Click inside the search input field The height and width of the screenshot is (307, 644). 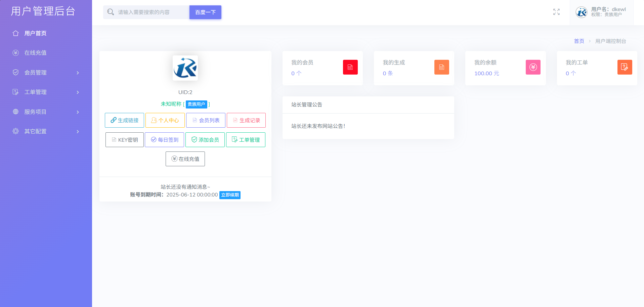point(148,12)
